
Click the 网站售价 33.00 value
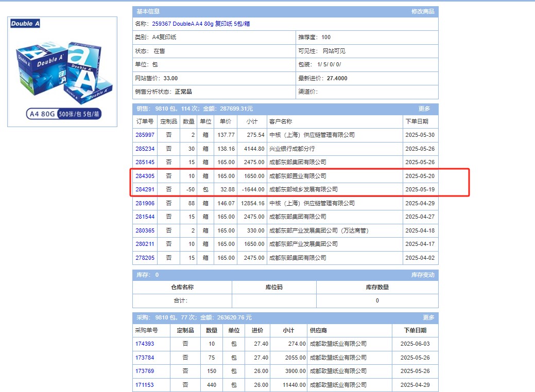pyautogui.click(x=170, y=78)
